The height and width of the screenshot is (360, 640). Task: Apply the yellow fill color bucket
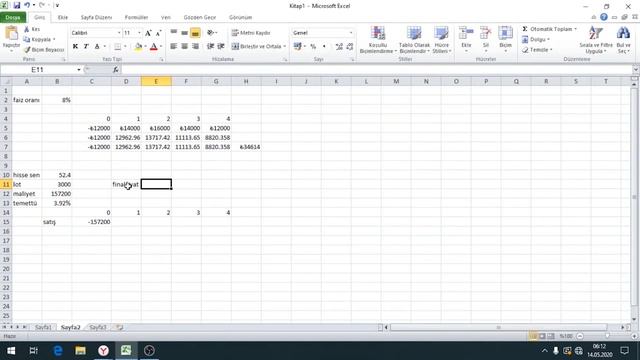(138, 47)
